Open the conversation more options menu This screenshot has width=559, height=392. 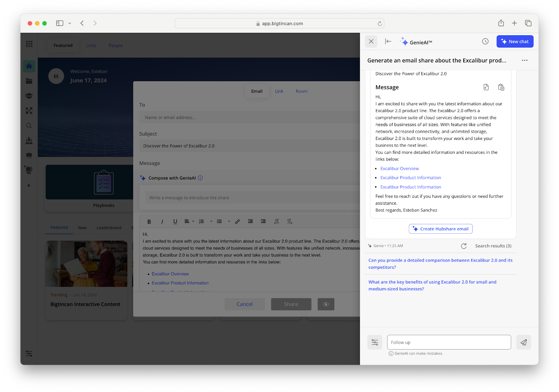pos(524,60)
